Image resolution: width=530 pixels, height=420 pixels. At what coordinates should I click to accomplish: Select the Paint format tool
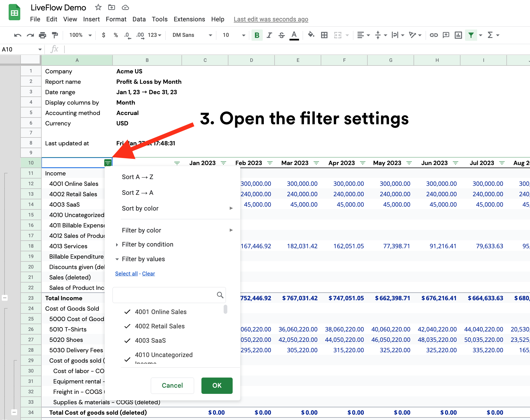55,35
